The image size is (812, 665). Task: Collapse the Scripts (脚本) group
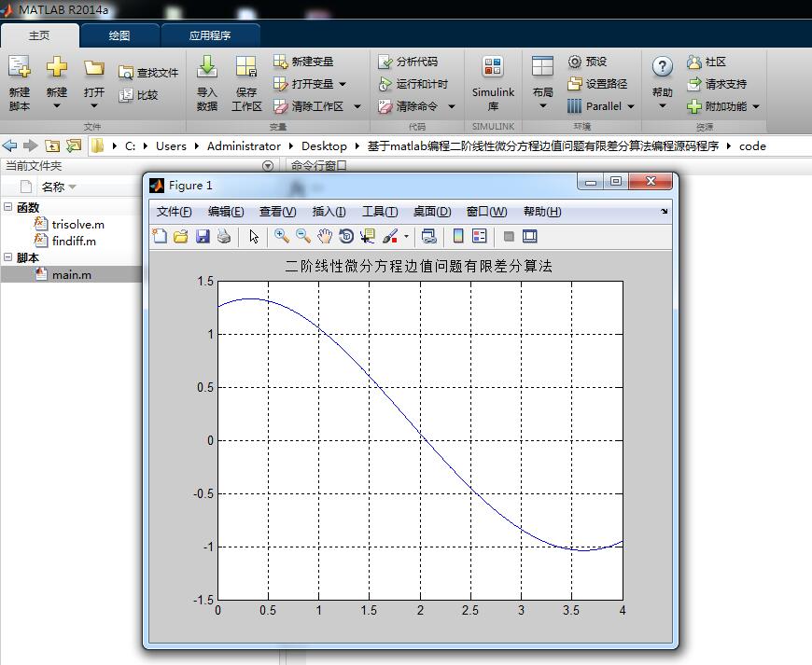pyautogui.click(x=7, y=257)
